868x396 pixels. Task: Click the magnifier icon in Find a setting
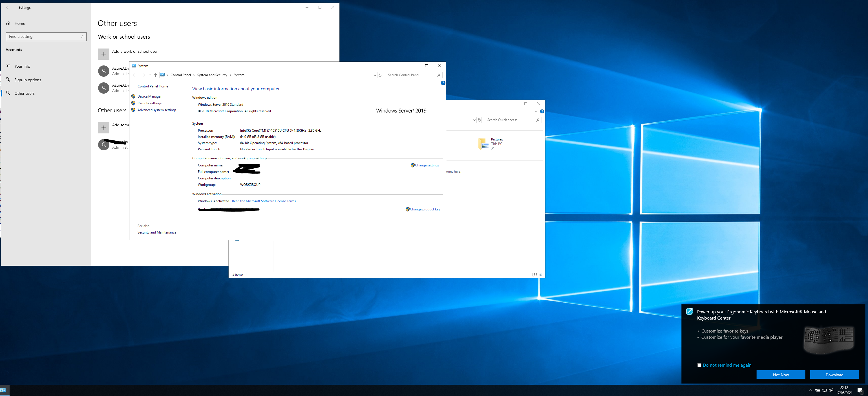(83, 36)
